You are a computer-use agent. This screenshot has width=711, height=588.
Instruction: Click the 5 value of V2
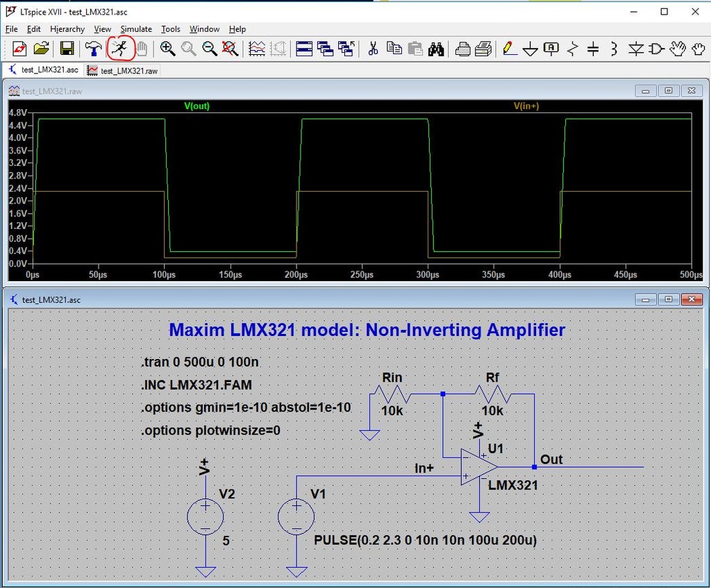226,540
